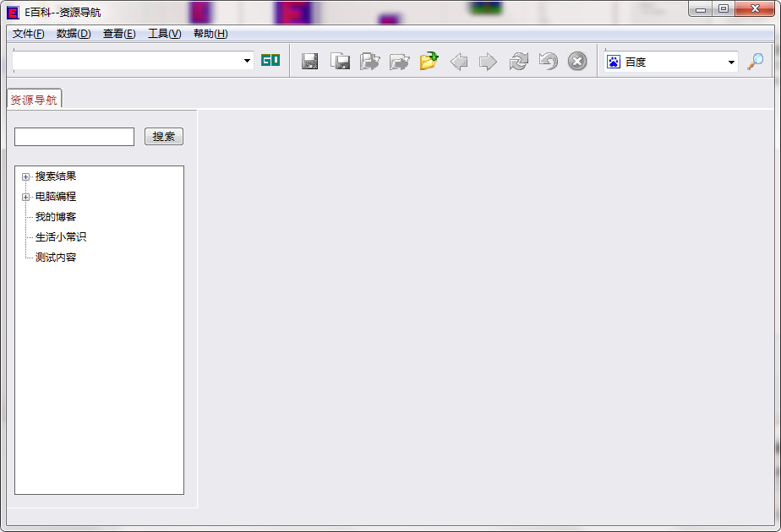Click the undo curved arrow icon
This screenshot has height=532, width=781.
pyautogui.click(x=548, y=61)
